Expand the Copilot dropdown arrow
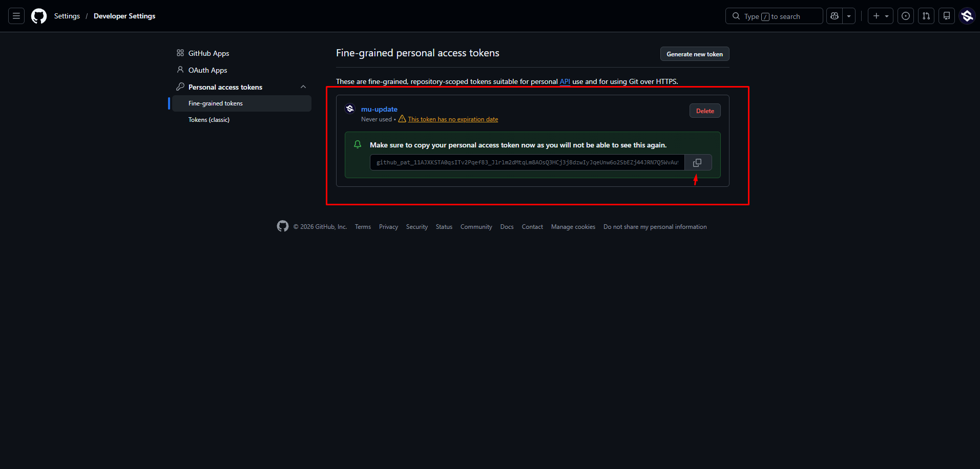Image resolution: width=980 pixels, height=469 pixels. (x=849, y=16)
